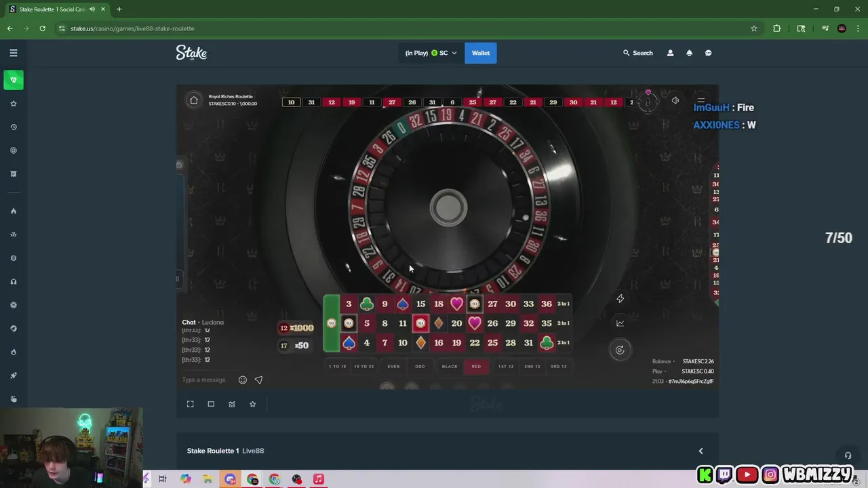
Task: Select the 2ND 12 dozen bet
Action: [x=532, y=367]
